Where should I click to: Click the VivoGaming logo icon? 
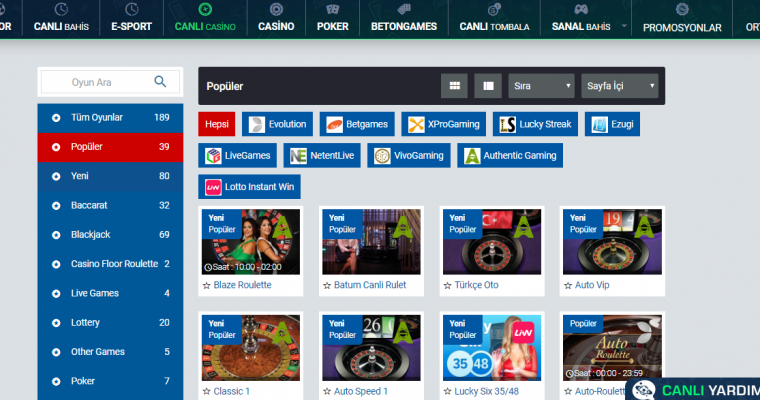382,156
